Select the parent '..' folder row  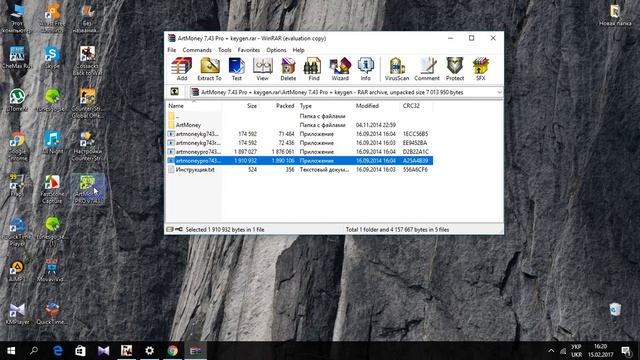300,116
